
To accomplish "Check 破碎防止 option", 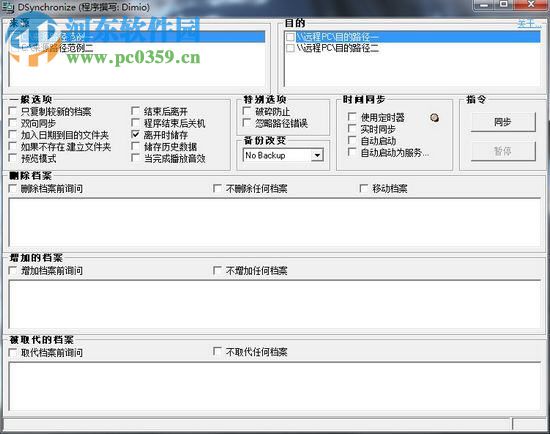I will [x=247, y=111].
